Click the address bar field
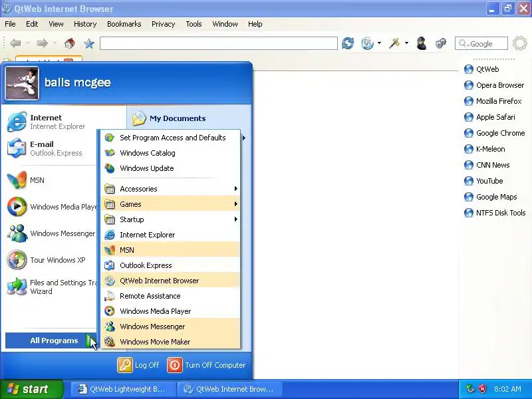Viewport: 532px width, 399px height. (219, 43)
